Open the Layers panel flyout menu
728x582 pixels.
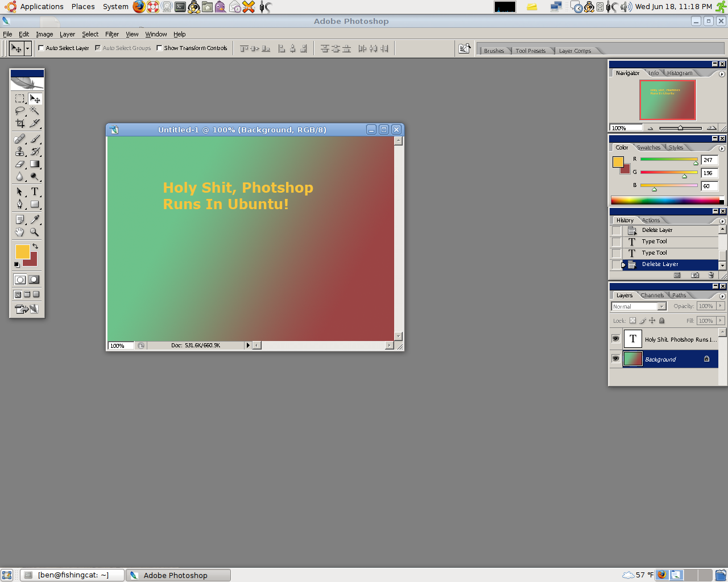tap(722, 296)
